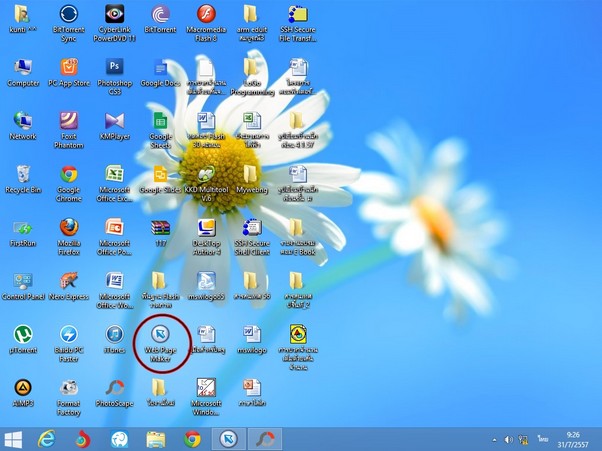The width and height of the screenshot is (602, 451).
Task: Launch PhotoScape desktop shortcut
Action: click(114, 393)
